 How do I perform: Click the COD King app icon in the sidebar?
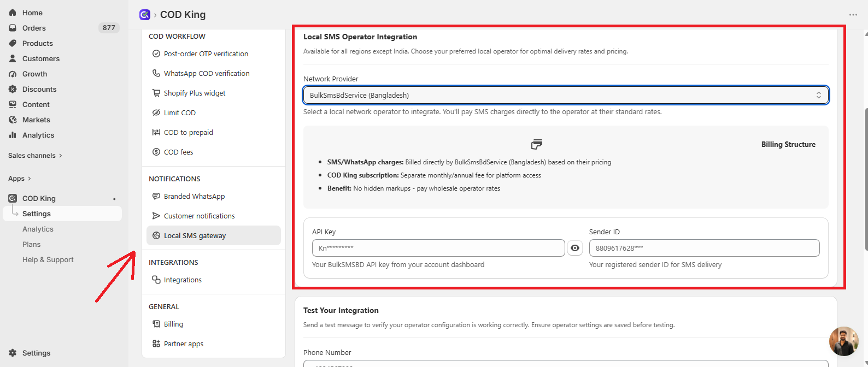(x=13, y=198)
